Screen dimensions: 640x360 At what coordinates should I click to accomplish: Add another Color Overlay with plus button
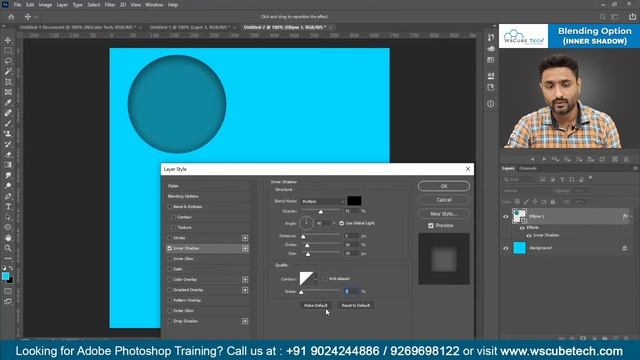tap(245, 280)
